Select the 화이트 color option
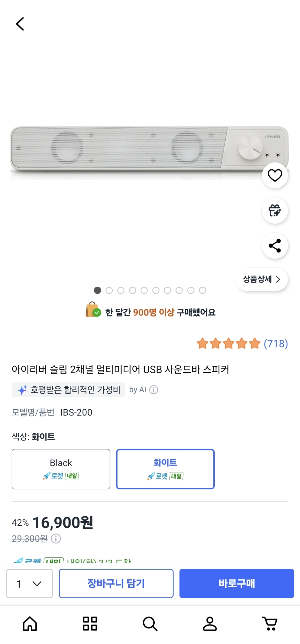The width and height of the screenshot is (300, 644). [x=165, y=469]
